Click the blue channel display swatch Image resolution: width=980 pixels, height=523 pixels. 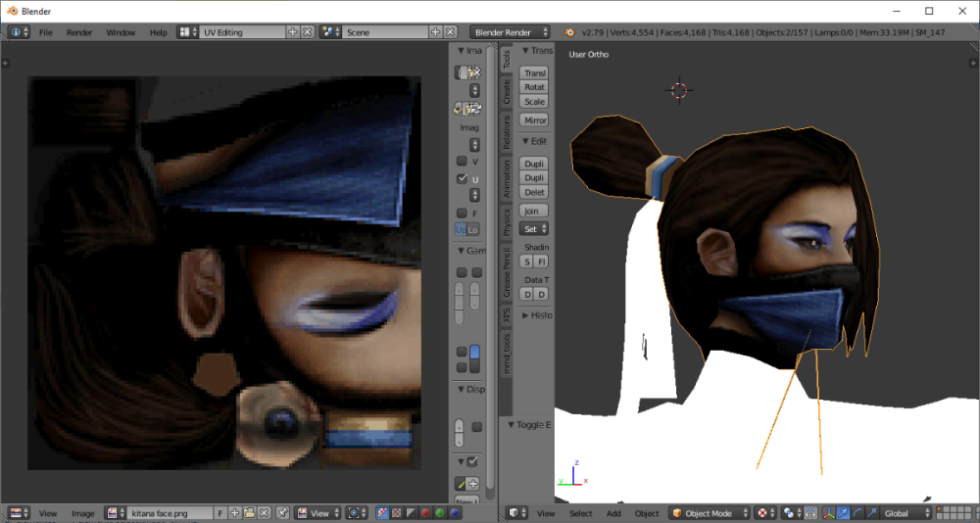click(455, 513)
